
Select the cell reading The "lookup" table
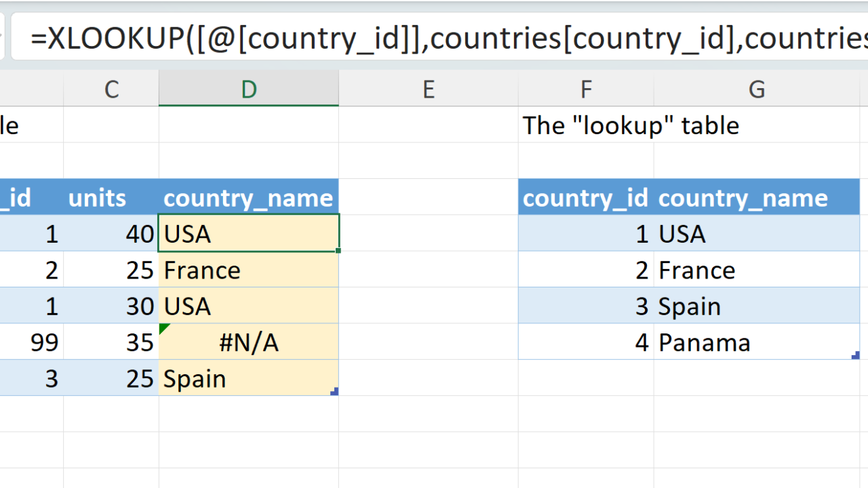(x=631, y=125)
